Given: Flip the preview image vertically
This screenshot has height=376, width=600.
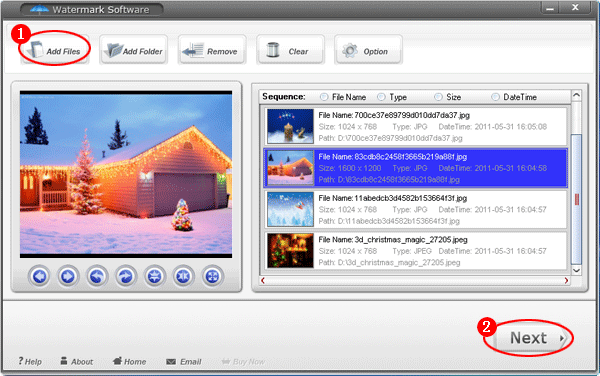Looking at the screenshot, I should point(155,276).
